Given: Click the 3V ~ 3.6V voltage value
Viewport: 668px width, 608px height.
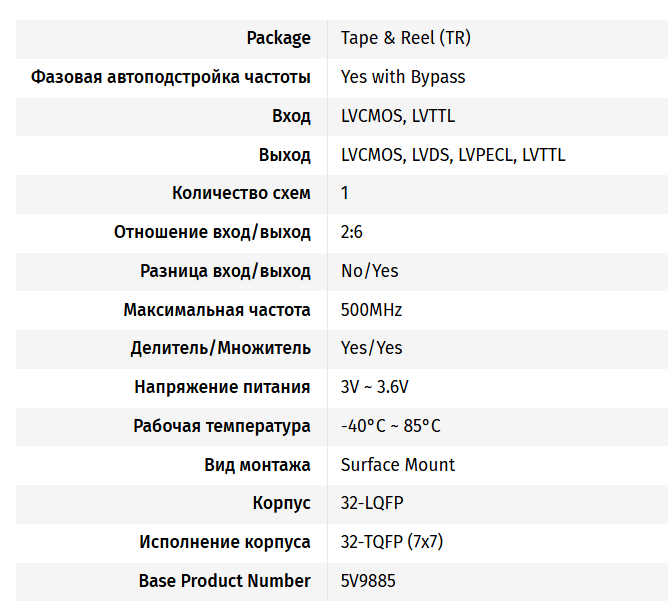Looking at the screenshot, I should click(374, 387).
